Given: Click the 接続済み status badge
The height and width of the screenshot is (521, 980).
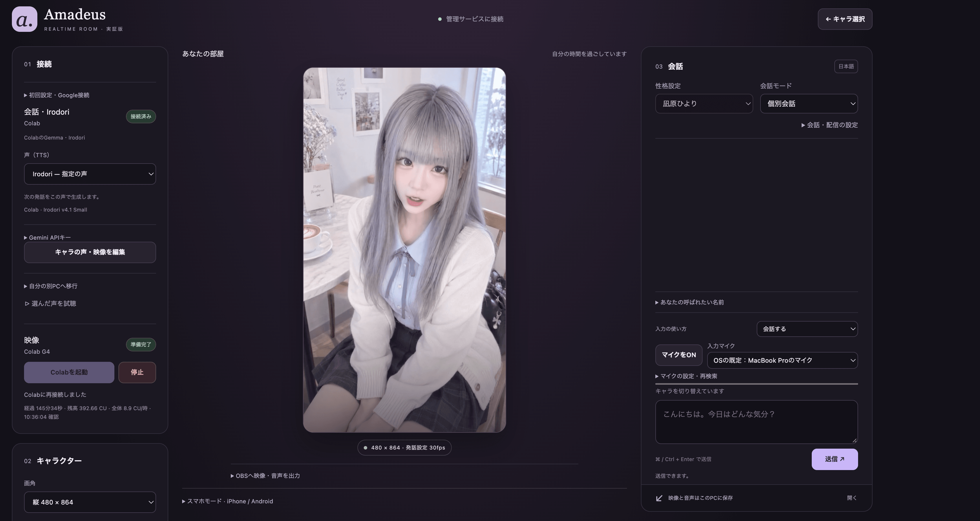Looking at the screenshot, I should [x=141, y=116].
